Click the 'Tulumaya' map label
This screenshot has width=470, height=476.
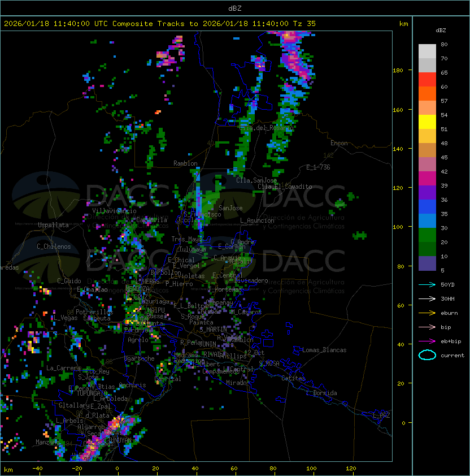193,249
